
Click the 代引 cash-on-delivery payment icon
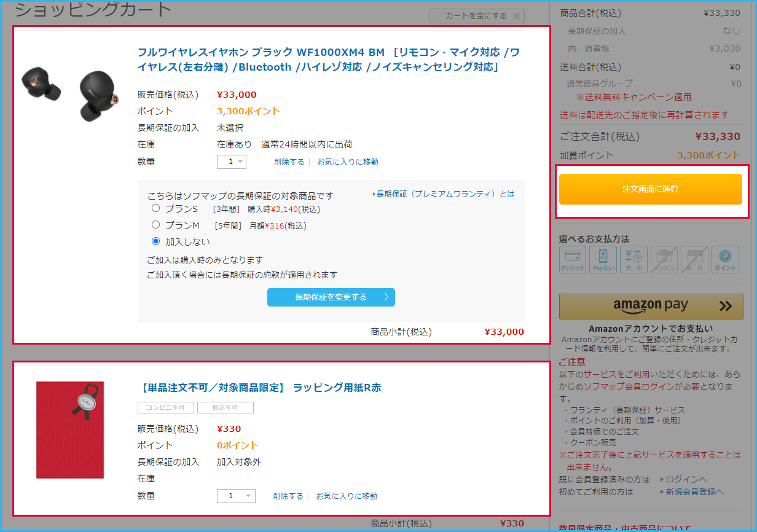tap(633, 260)
